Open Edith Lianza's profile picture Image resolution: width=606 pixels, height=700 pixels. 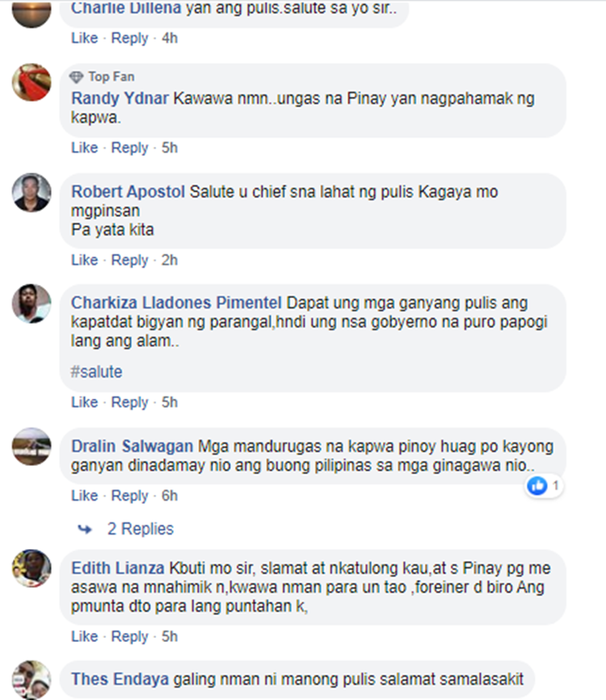[32, 568]
